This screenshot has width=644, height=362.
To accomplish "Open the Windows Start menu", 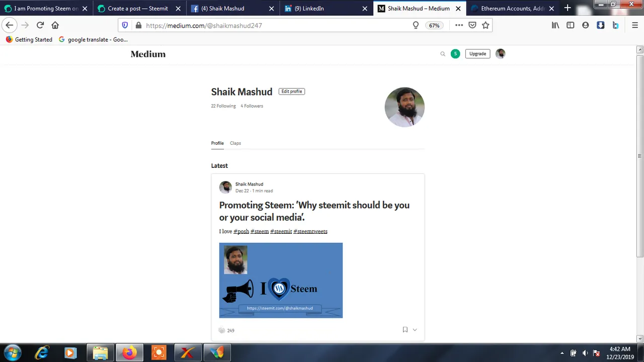I will coord(13,353).
